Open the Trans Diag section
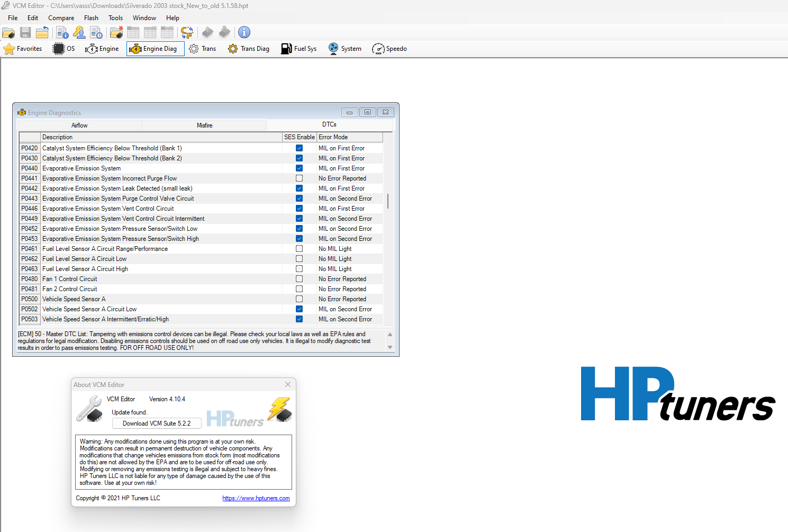The height and width of the screenshot is (532, 788). (249, 49)
